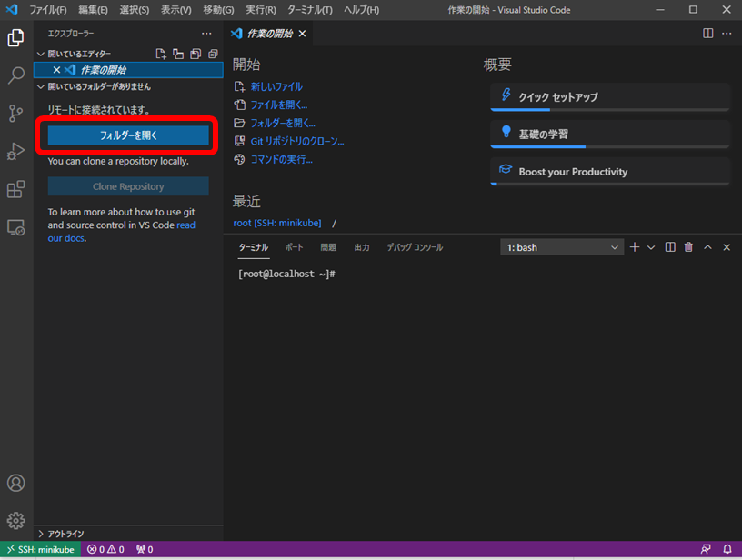Viewport: 742px width, 560px height.
Task: Open the Explorer view in activity bar
Action: click(15, 38)
